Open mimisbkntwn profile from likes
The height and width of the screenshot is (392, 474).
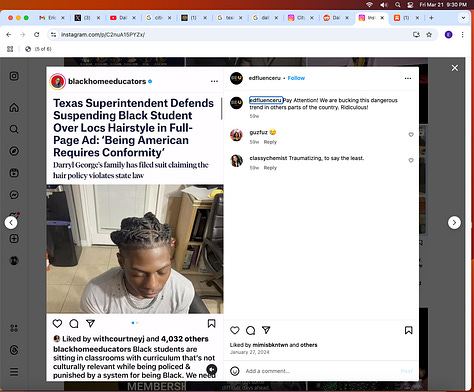click(x=270, y=345)
